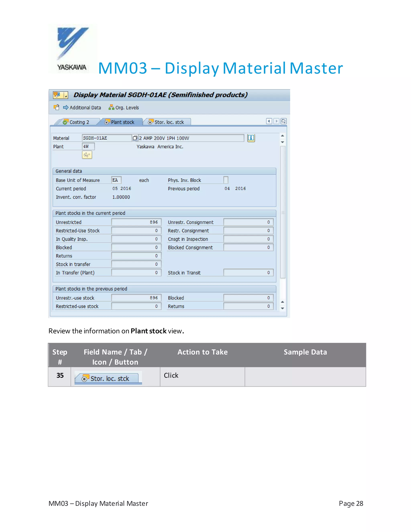Open the small dropdown arrow beside the title icon
The image size is (411, 532).
pos(66,95)
